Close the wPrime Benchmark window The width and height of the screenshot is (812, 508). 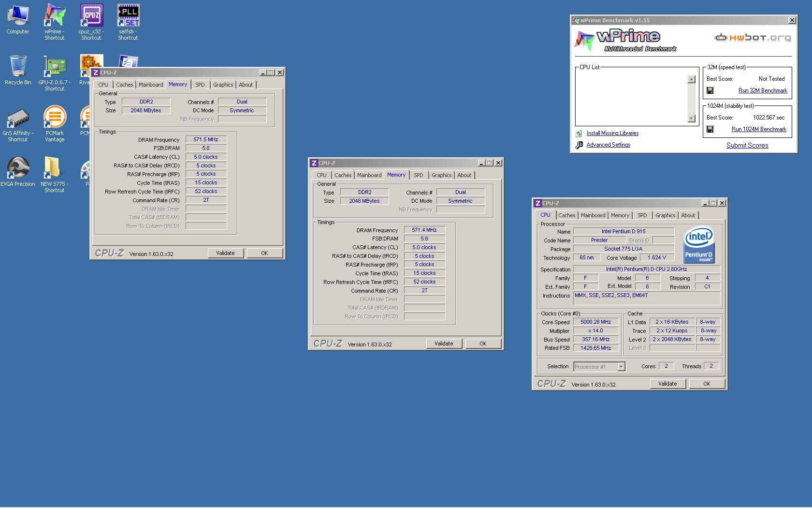click(x=792, y=20)
